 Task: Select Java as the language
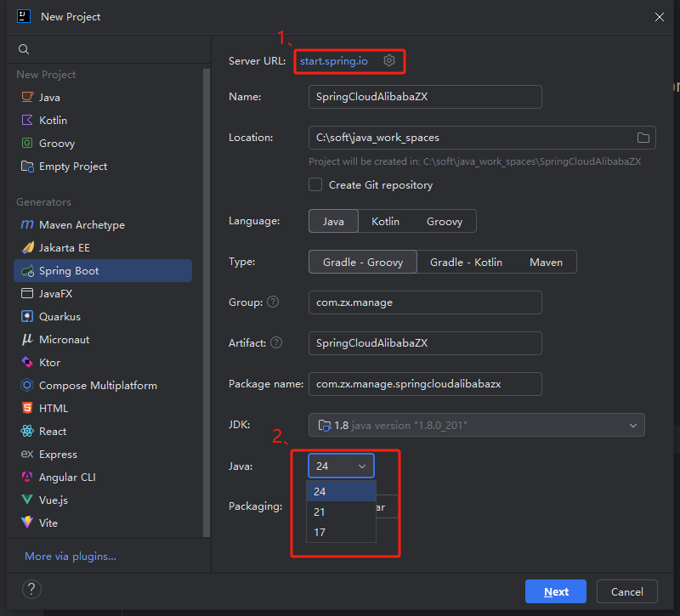[333, 221]
